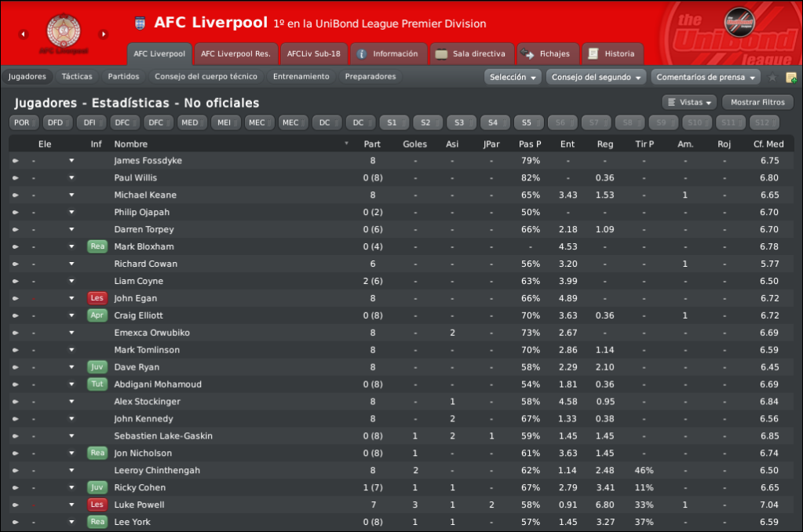Open the Tácticas submenu tab
803x532 pixels.
click(x=77, y=77)
